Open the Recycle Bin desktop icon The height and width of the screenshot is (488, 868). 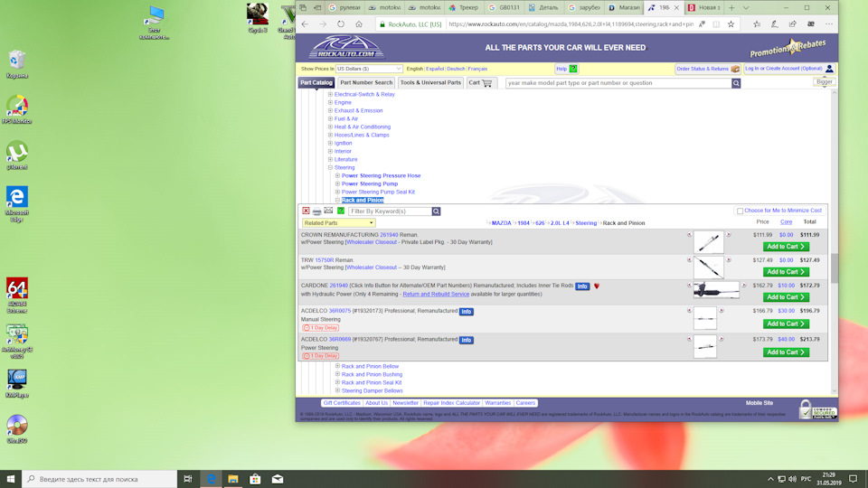[16, 64]
